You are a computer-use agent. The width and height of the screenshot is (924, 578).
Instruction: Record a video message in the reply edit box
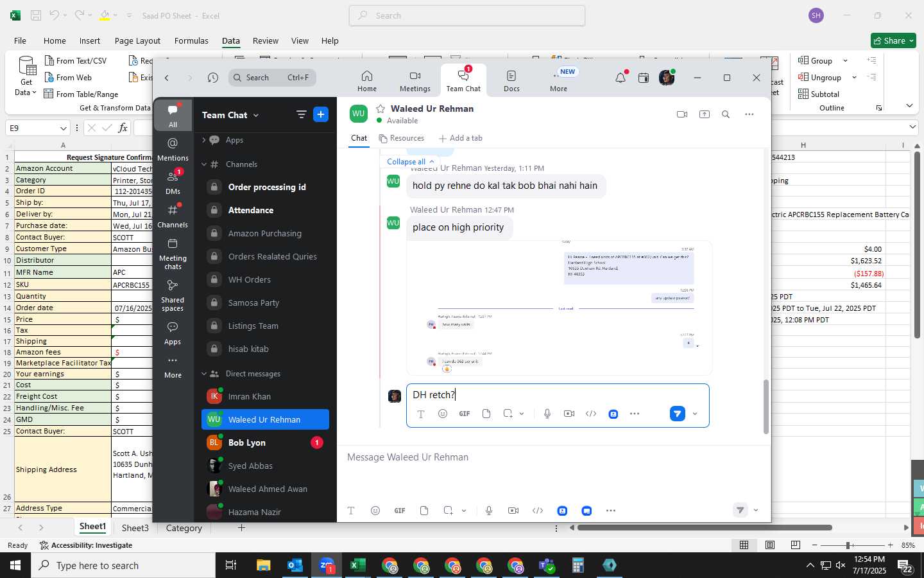569,414
